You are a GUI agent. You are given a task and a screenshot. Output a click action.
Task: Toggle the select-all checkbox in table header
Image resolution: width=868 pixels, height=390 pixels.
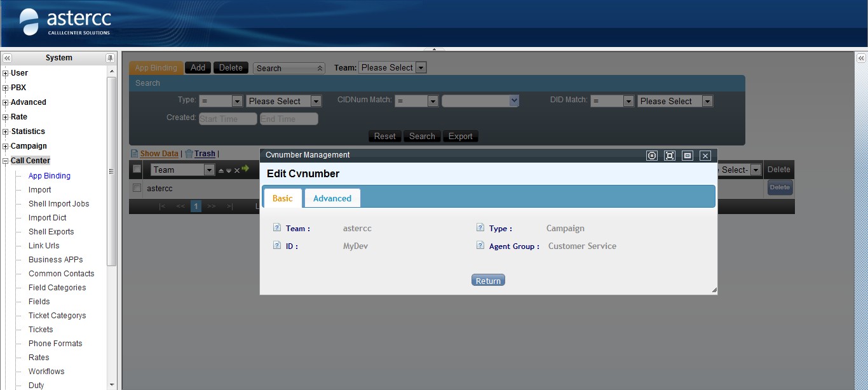[137, 169]
